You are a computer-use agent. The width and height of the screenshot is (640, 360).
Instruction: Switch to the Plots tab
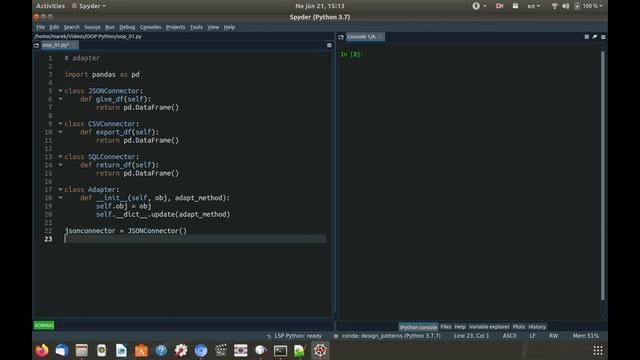click(519, 327)
